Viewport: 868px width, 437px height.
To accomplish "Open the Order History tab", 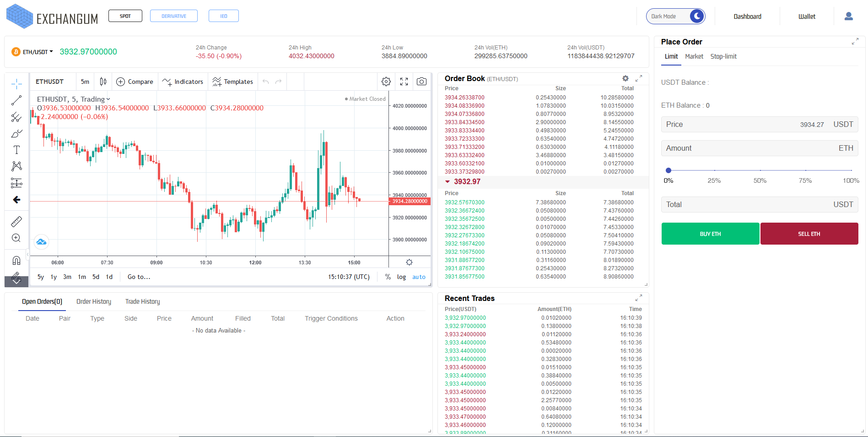I will (94, 301).
